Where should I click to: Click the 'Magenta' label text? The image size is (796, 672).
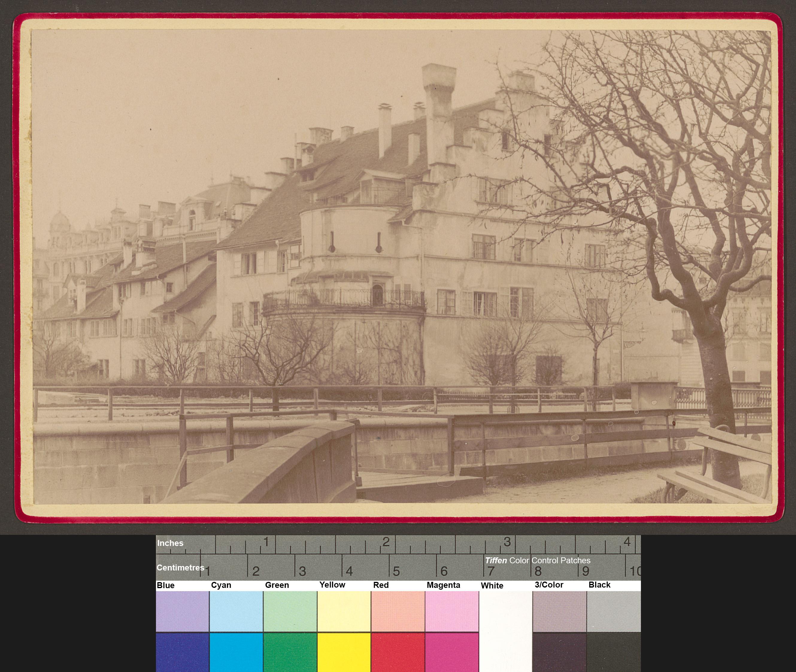[443, 585]
